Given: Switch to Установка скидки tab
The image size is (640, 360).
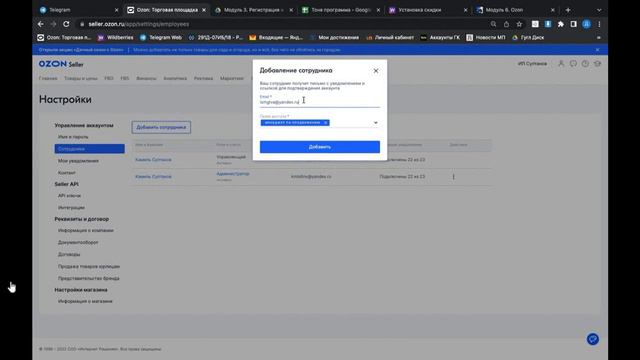Looking at the screenshot, I should [x=428, y=10].
